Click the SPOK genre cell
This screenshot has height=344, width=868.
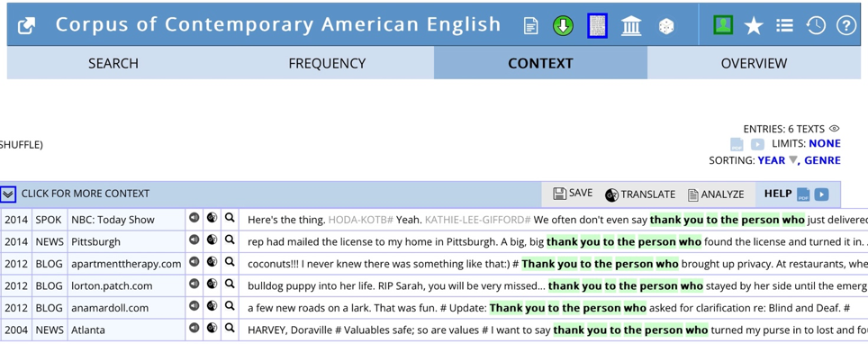click(x=50, y=220)
